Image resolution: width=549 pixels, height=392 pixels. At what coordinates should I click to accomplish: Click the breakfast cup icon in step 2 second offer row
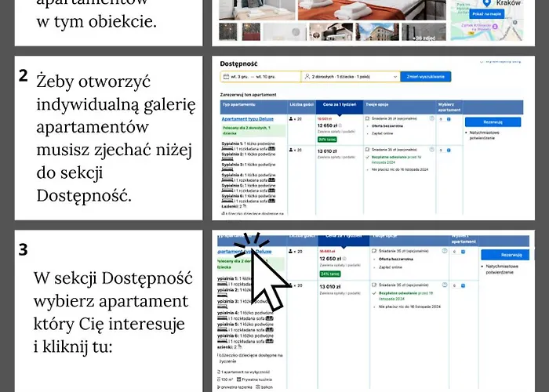click(368, 150)
